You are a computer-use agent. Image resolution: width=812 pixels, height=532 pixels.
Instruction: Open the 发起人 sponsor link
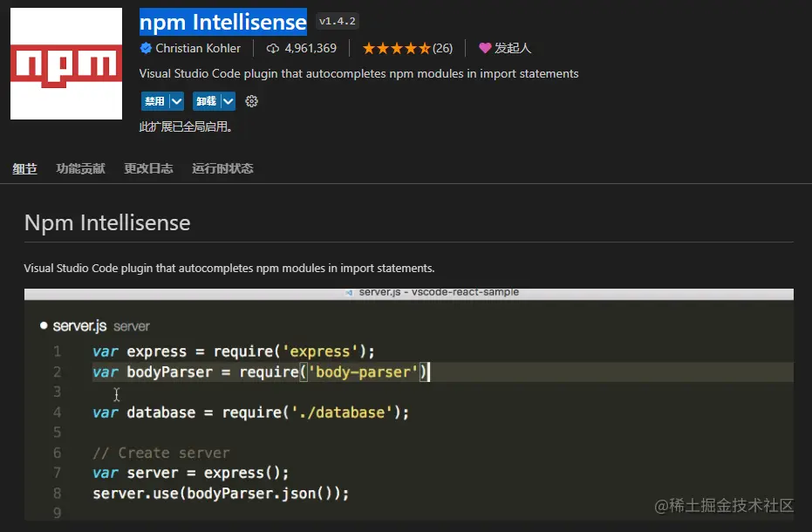click(x=513, y=48)
